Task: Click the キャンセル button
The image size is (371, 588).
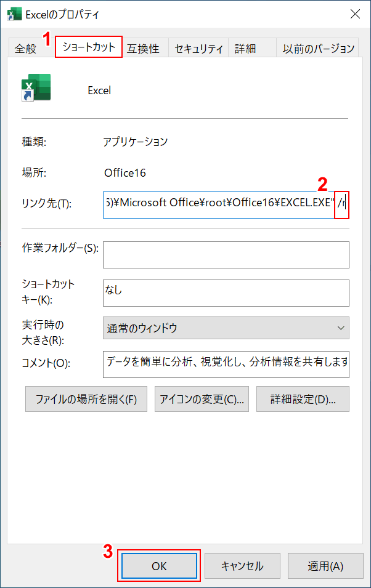Action: coord(243,566)
